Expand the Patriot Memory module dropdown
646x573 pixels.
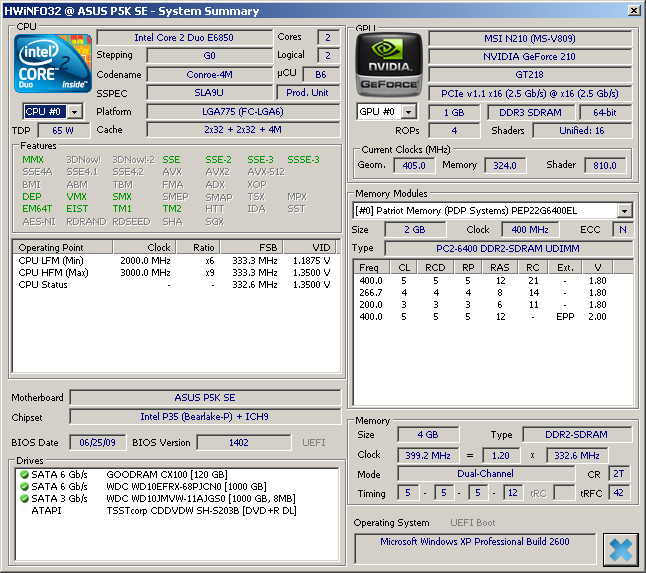tap(625, 211)
